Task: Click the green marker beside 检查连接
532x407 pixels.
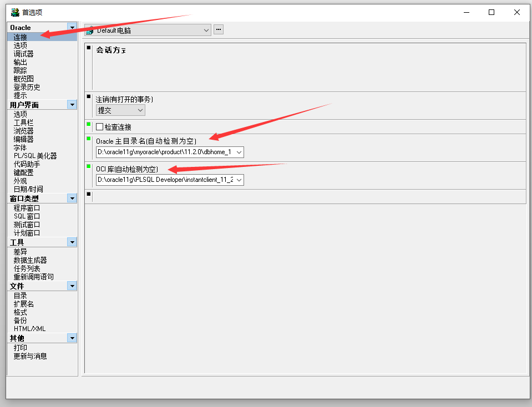Action: coord(89,124)
